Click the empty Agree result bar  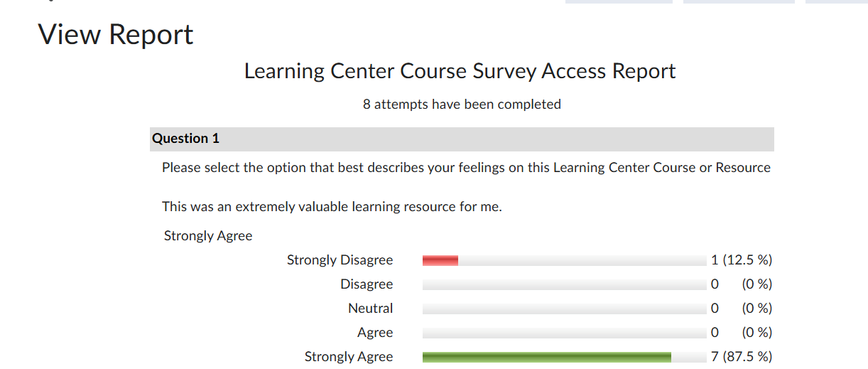pos(564,333)
